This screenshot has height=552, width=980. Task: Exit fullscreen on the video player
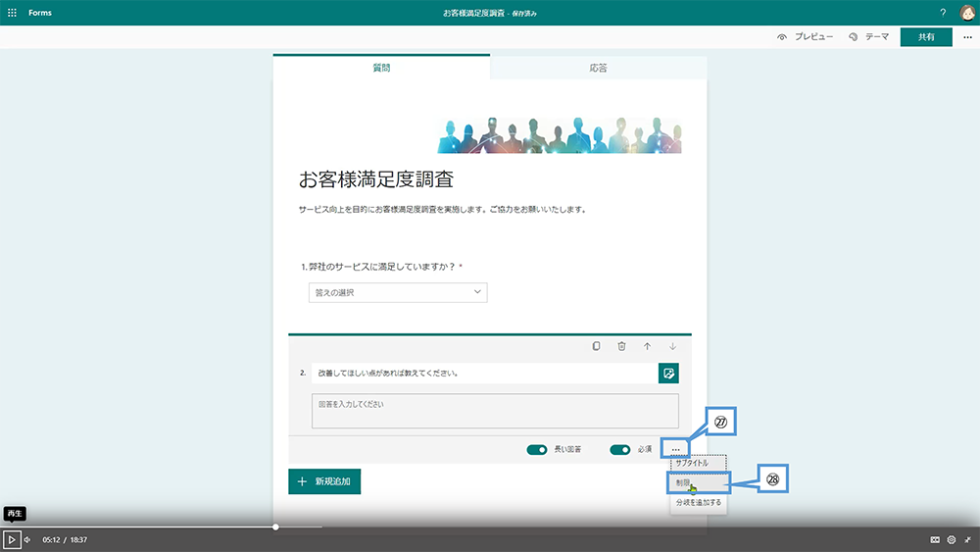point(967,539)
